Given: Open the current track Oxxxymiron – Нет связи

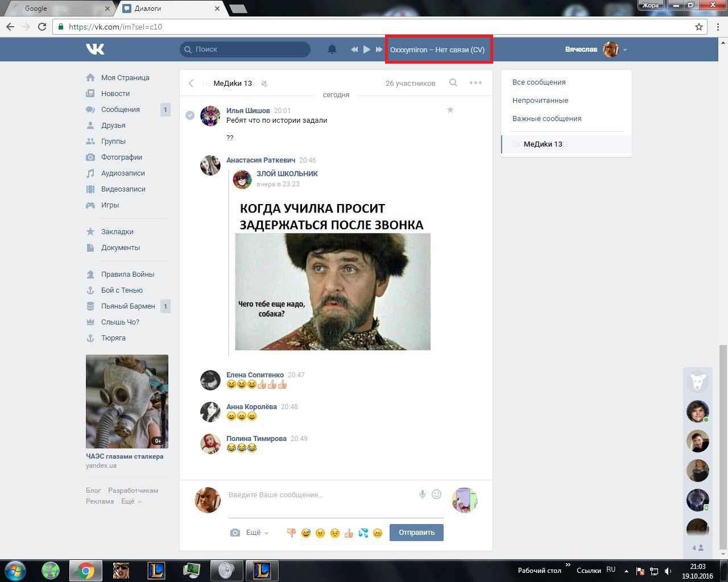Looking at the screenshot, I should pyautogui.click(x=437, y=49).
